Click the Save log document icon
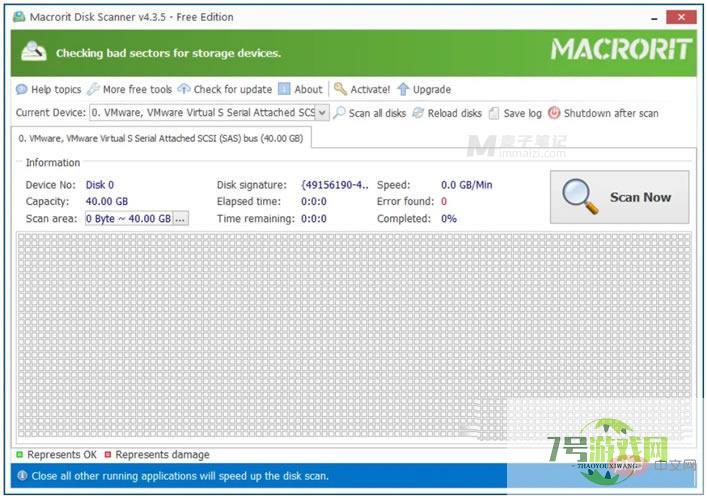 (x=494, y=113)
